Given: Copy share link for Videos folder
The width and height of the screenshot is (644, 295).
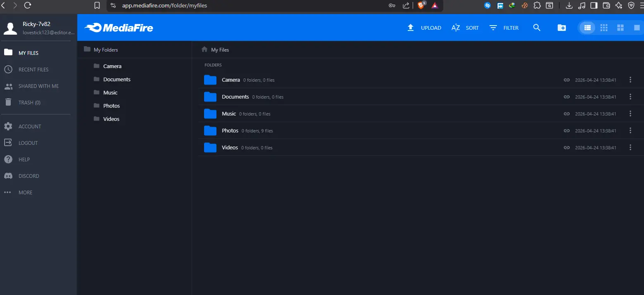Looking at the screenshot, I should [567, 147].
